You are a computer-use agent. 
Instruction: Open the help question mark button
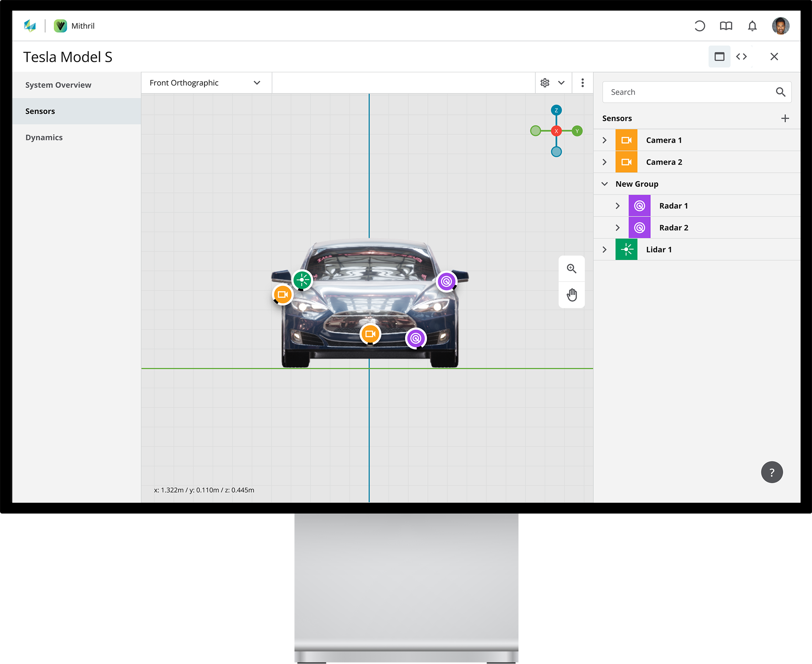(772, 472)
